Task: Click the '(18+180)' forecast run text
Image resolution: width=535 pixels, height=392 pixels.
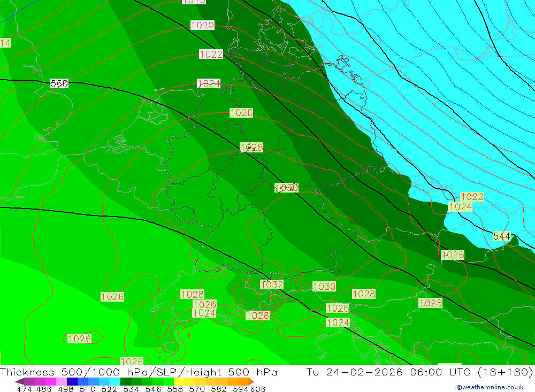Action: 505,372
